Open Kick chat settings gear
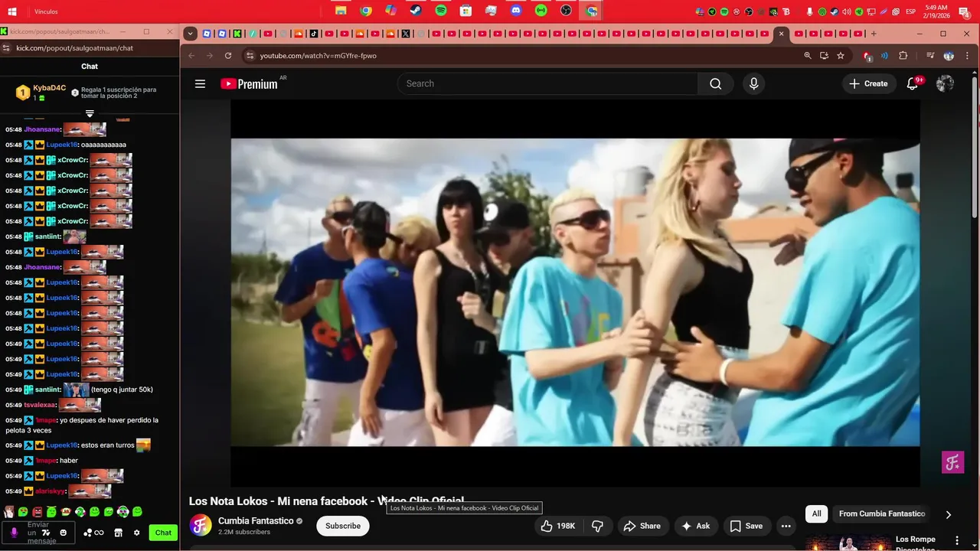980x551 pixels. [x=137, y=533]
